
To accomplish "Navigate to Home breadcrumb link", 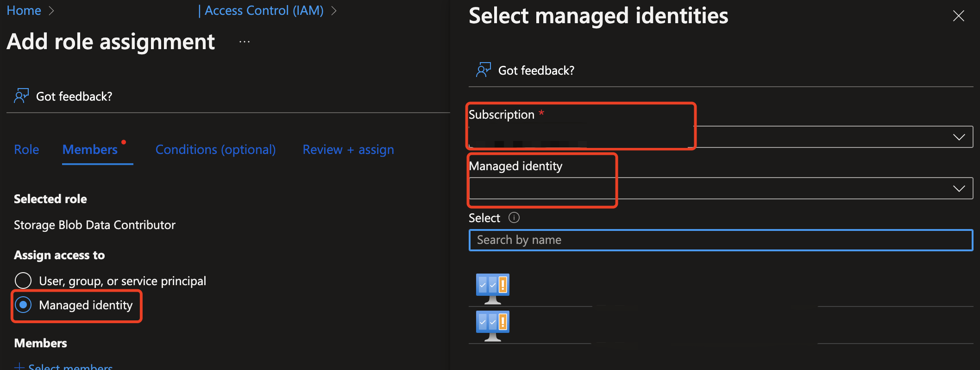I will click(24, 11).
